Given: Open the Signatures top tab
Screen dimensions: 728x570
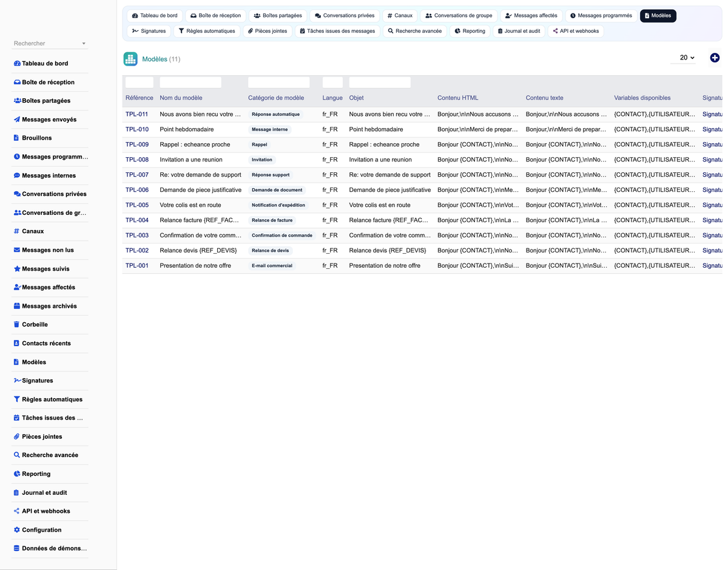Looking at the screenshot, I should (149, 31).
